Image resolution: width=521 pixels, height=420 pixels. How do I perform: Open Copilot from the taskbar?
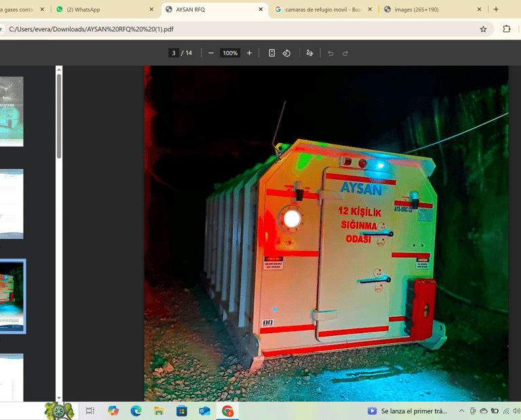coord(113,411)
